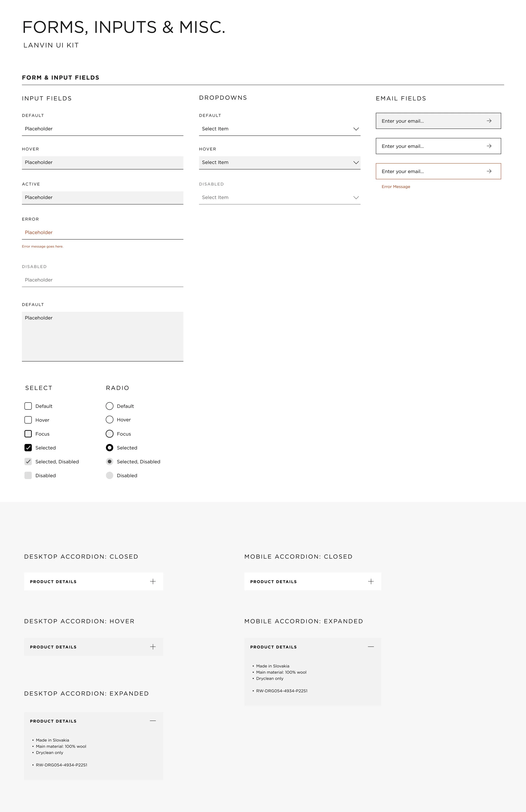Uncheck the black Selected checkbox
Image resolution: width=526 pixels, height=812 pixels.
[28, 448]
